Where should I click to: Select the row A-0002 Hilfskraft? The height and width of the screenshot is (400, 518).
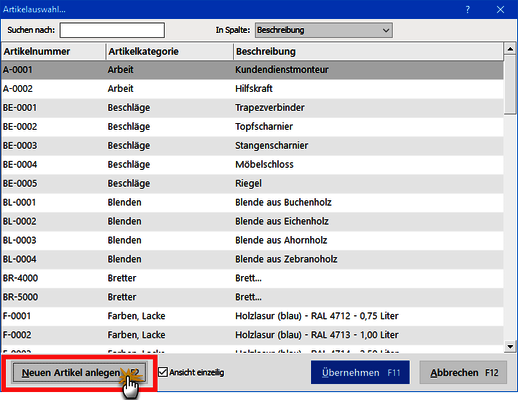pos(252,89)
